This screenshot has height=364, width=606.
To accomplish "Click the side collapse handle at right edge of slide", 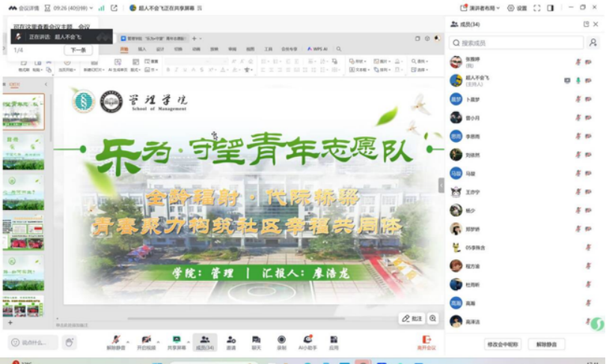I will (x=441, y=185).
